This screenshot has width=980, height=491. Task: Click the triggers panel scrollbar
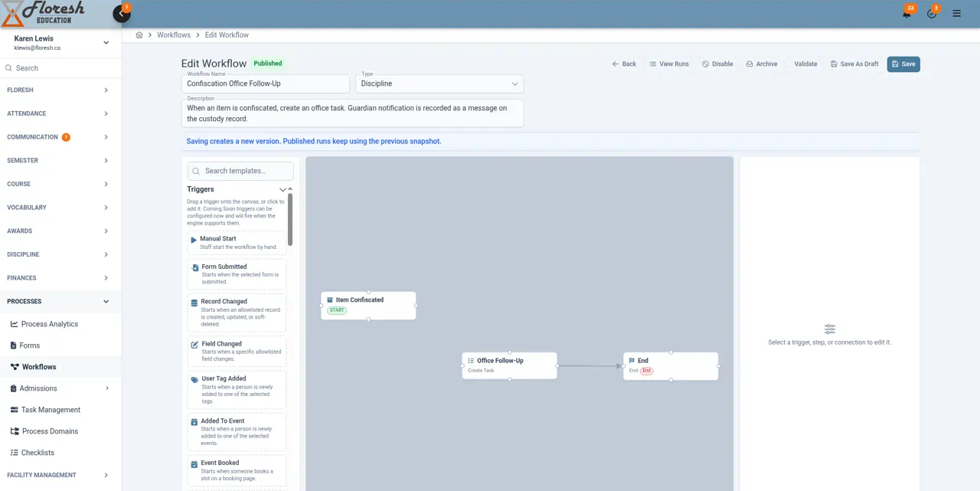tap(290, 218)
